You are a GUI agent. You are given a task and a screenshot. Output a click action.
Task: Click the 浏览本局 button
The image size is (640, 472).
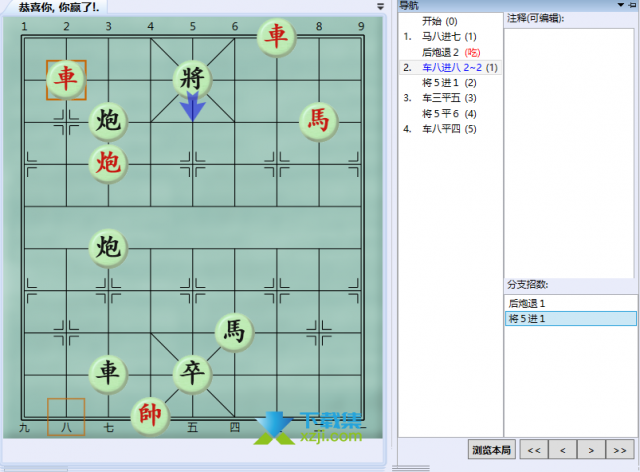pos(491,450)
